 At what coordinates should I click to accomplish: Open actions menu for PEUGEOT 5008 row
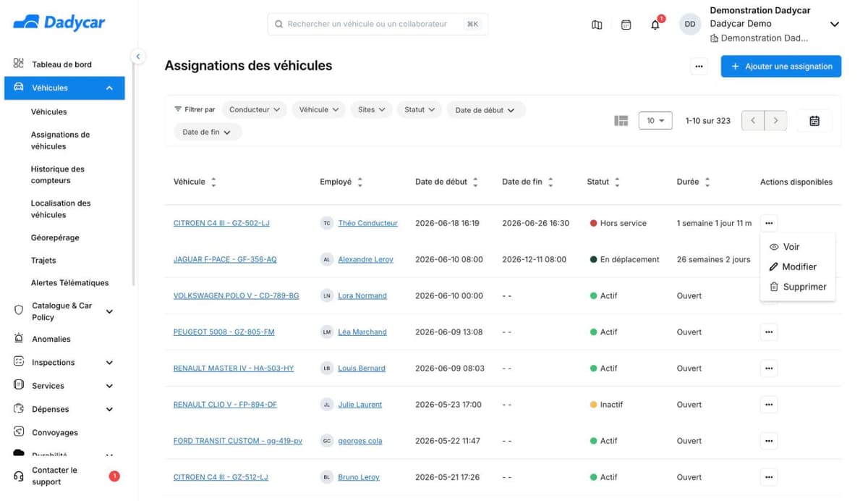769,332
